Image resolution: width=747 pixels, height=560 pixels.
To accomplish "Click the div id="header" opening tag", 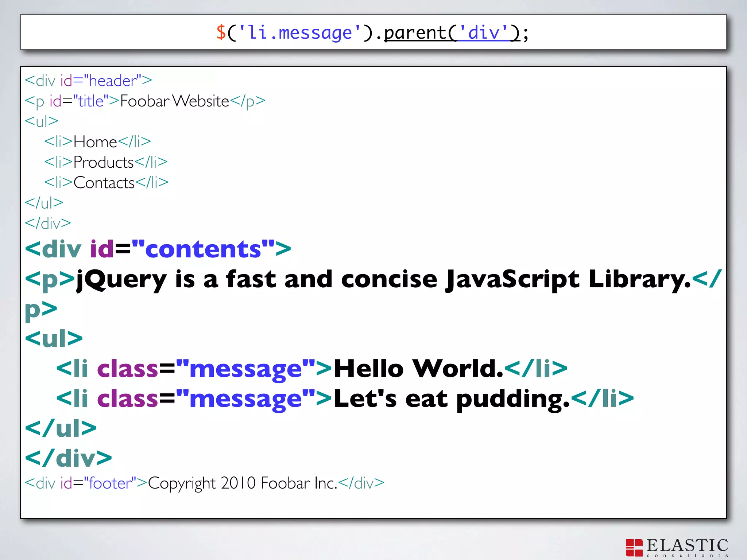I will [88, 81].
